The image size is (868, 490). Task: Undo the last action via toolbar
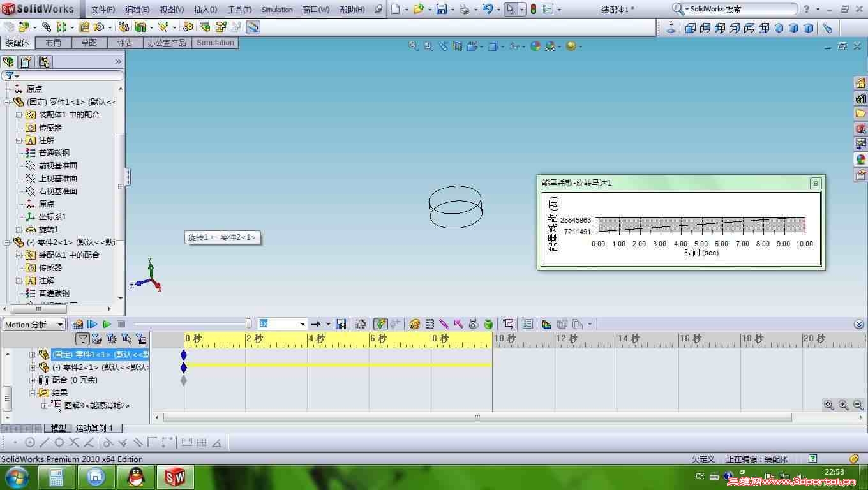(x=487, y=9)
